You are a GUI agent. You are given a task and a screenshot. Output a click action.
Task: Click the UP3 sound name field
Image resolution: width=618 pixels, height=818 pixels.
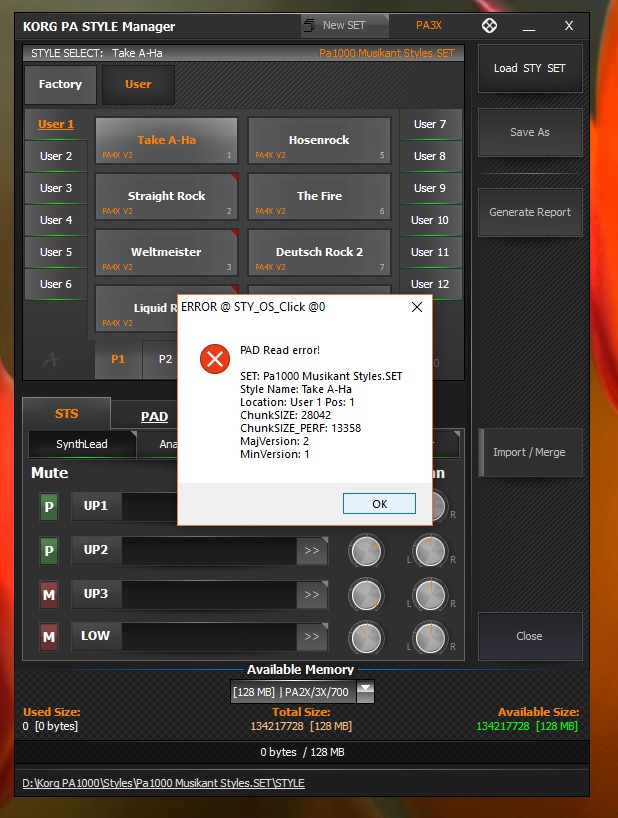[209, 595]
